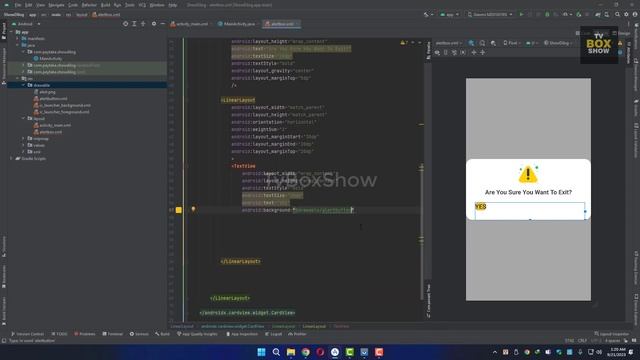Click the hammer Make Project icon

(426, 14)
